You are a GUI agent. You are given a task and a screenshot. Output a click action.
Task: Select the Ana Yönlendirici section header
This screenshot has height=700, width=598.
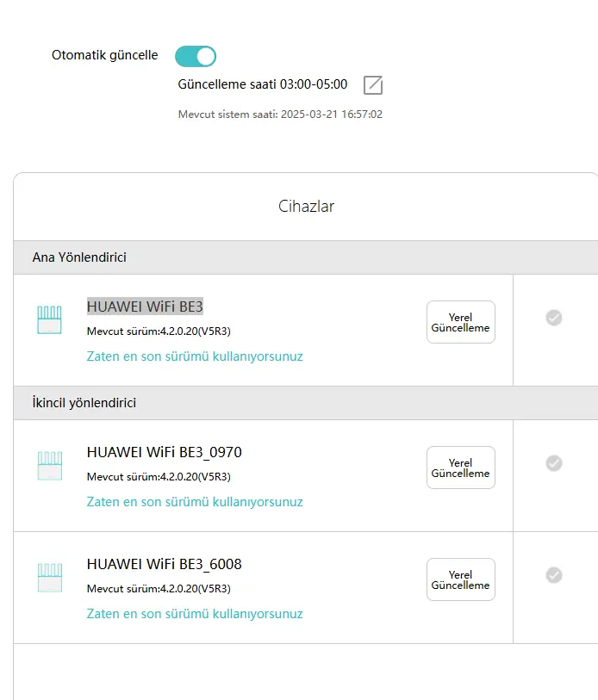coord(306,257)
